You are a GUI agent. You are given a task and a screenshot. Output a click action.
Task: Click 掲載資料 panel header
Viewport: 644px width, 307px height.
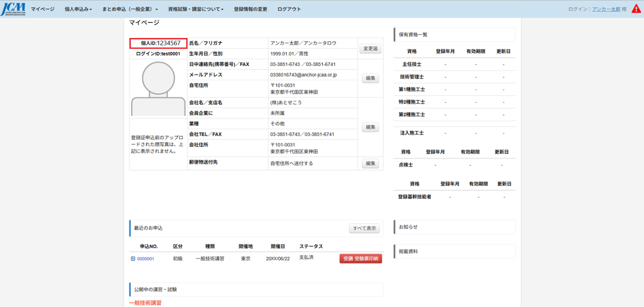pos(454,251)
